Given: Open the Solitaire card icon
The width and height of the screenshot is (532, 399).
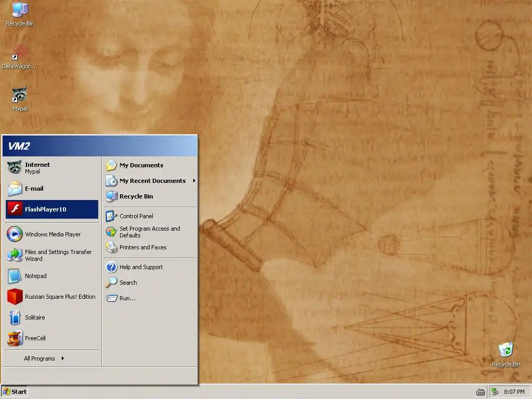Looking at the screenshot, I should [15, 317].
